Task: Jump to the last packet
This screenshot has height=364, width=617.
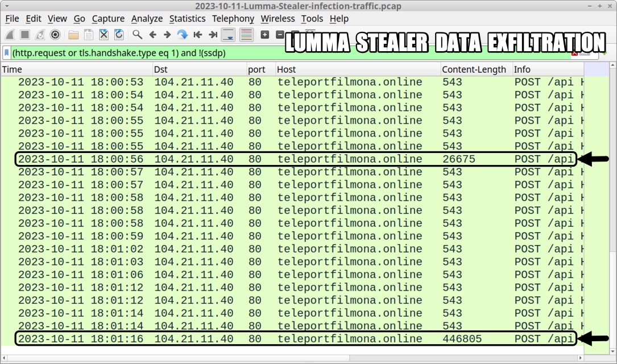Action: pyautogui.click(x=213, y=35)
